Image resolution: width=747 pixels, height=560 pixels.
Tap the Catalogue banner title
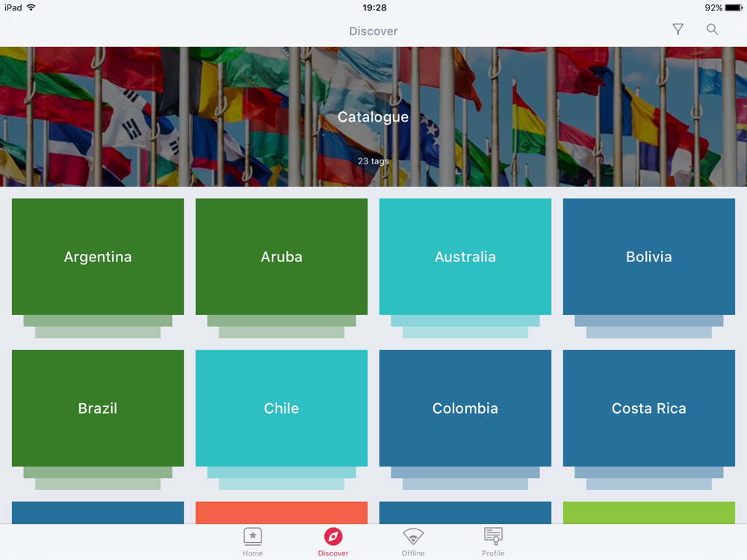pyautogui.click(x=373, y=117)
